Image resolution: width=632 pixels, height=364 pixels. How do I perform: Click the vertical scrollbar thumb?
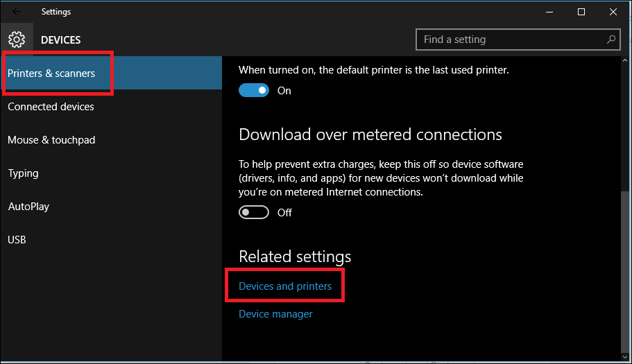tap(626, 270)
